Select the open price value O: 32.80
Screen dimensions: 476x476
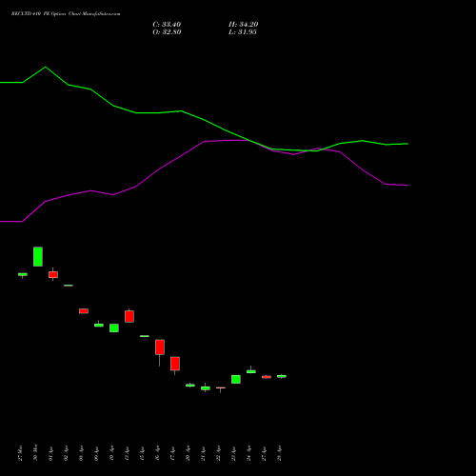point(167,32)
